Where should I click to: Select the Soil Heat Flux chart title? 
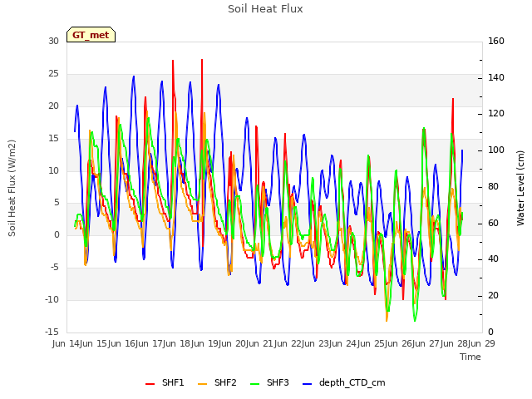265,9
